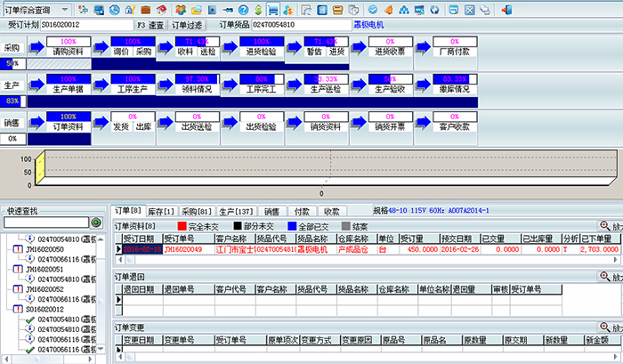Select order row JH16020049 in the grid
The image size is (623, 364).
coord(368,249)
